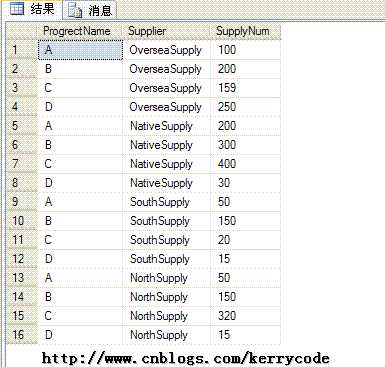
Task: Switch to the 结果 results tab
Action: 32,9
